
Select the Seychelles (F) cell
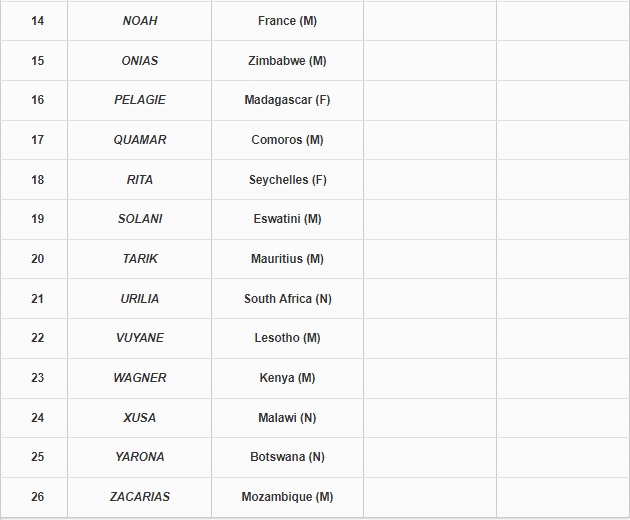coord(287,180)
